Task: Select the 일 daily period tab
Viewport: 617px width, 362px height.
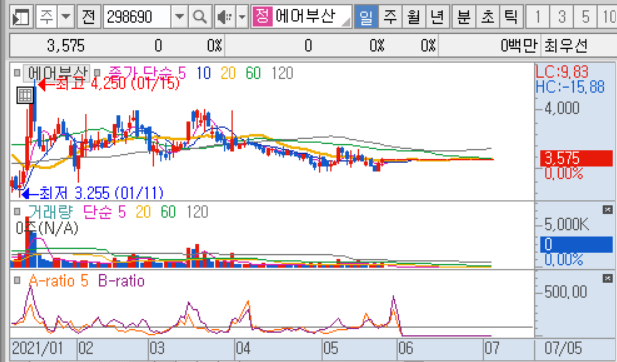Action: point(366,17)
